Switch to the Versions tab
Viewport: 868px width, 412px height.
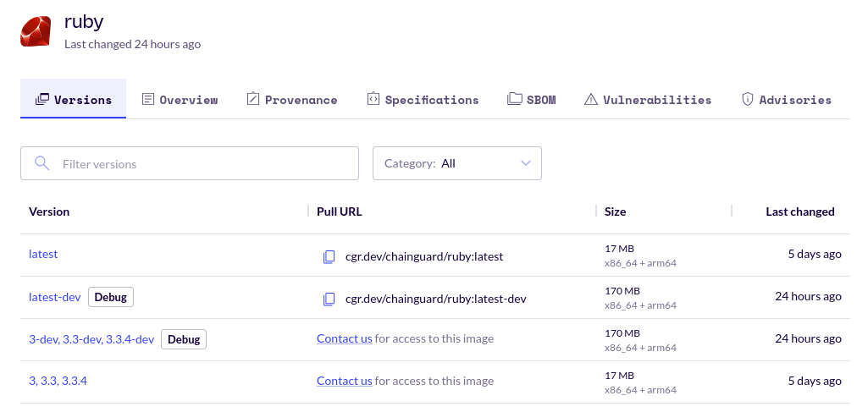pos(73,98)
